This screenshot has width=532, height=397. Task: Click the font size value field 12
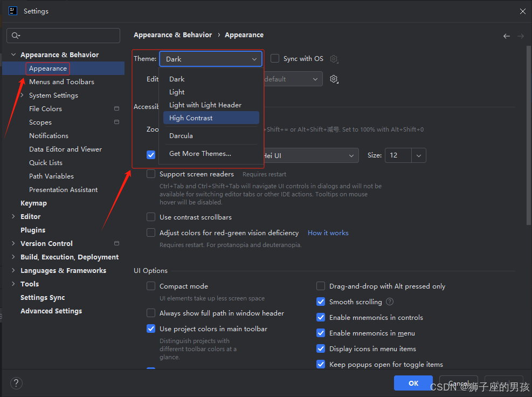(398, 155)
